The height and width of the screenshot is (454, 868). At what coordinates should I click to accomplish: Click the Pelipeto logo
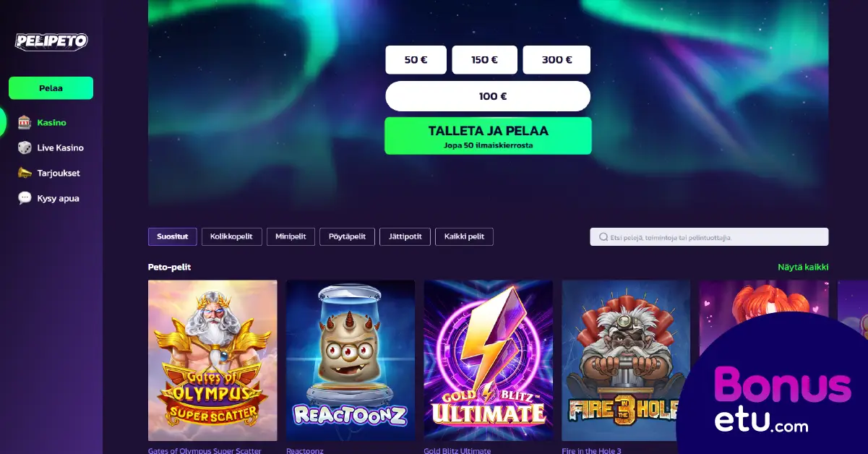point(51,41)
